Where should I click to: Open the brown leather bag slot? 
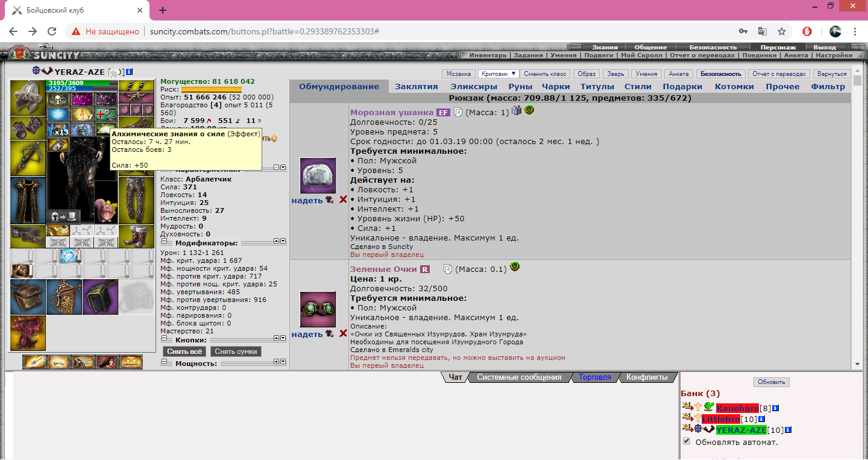(28, 297)
